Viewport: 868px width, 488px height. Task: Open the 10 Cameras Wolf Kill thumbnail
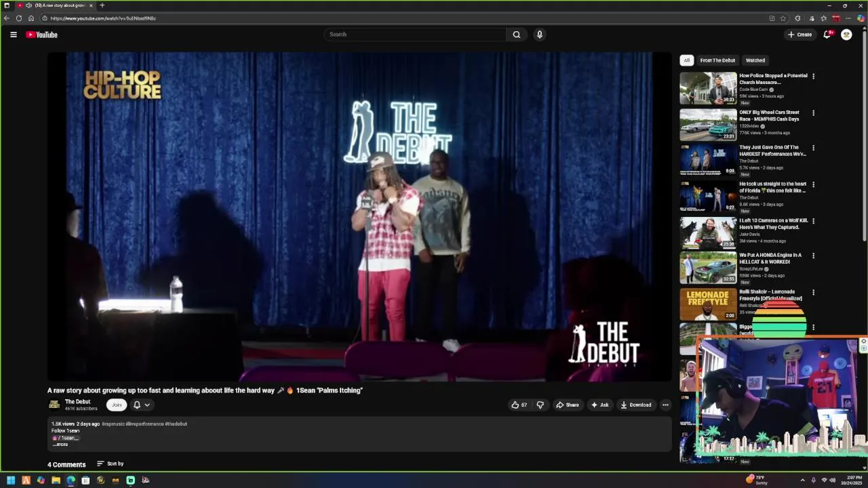tap(708, 232)
